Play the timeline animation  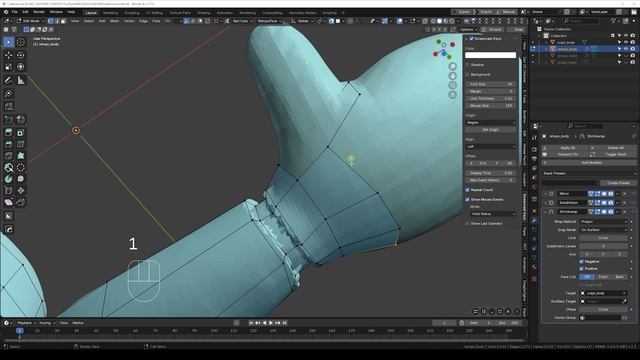[271, 323]
